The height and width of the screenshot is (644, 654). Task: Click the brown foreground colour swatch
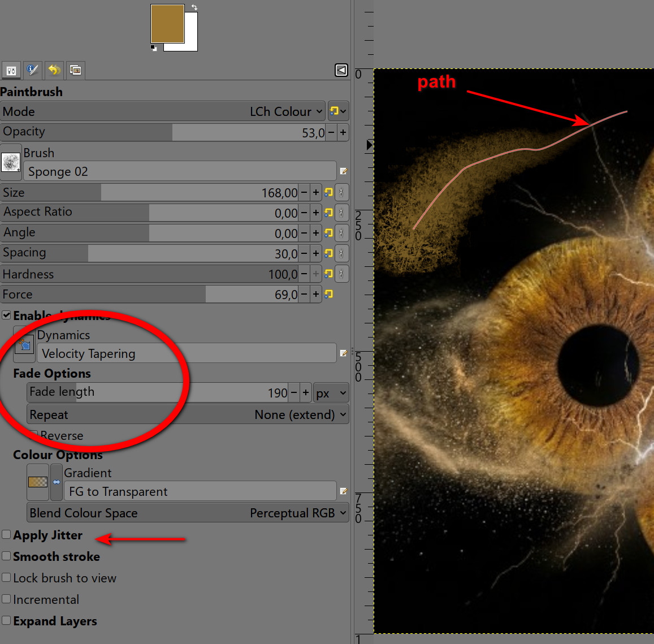pyautogui.click(x=167, y=23)
